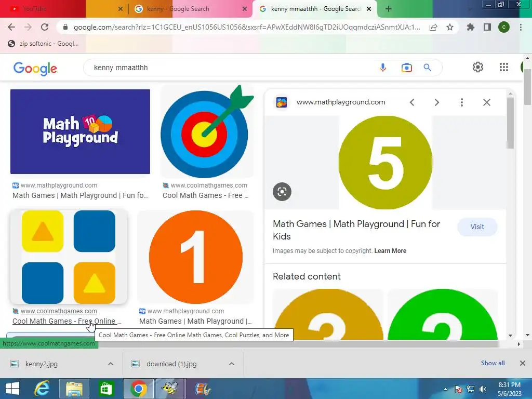
Task: Open four colored squares image result
Action: tap(69, 257)
